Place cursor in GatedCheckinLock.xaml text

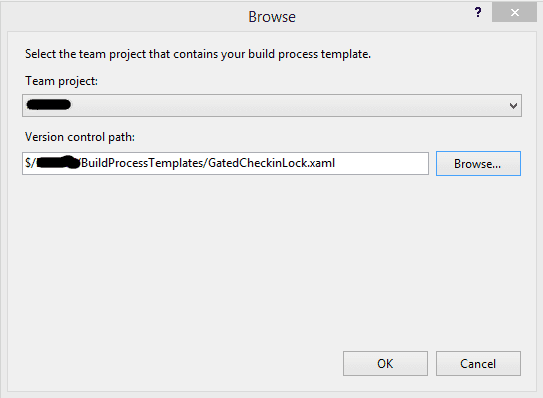click(x=272, y=163)
